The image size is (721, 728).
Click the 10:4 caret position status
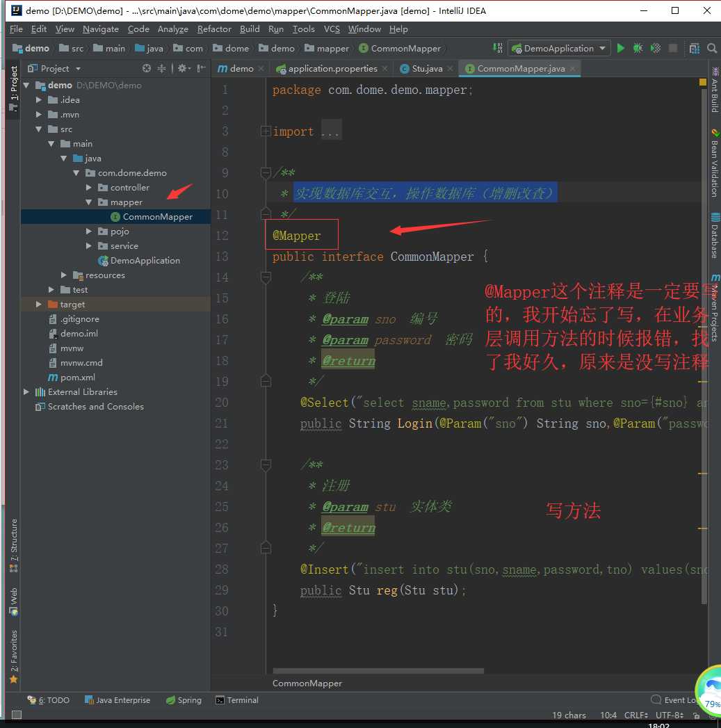608,715
